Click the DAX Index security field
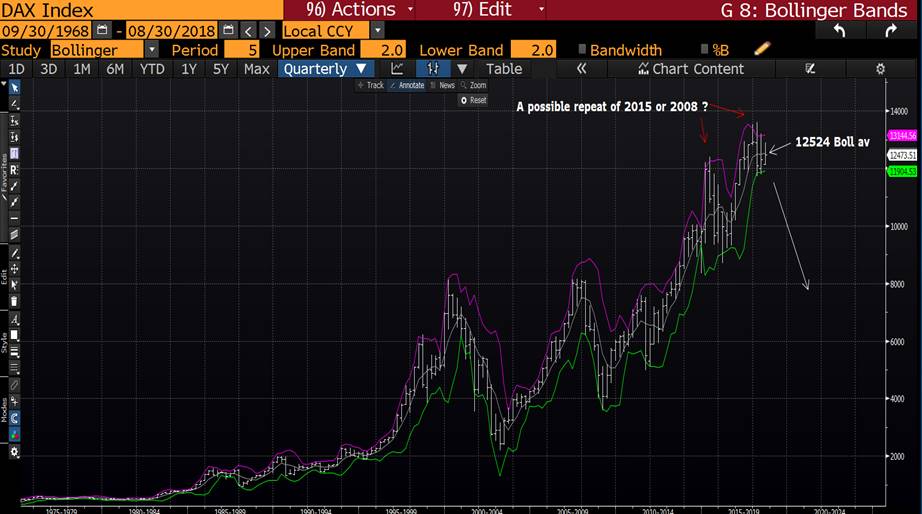 pyautogui.click(x=141, y=10)
